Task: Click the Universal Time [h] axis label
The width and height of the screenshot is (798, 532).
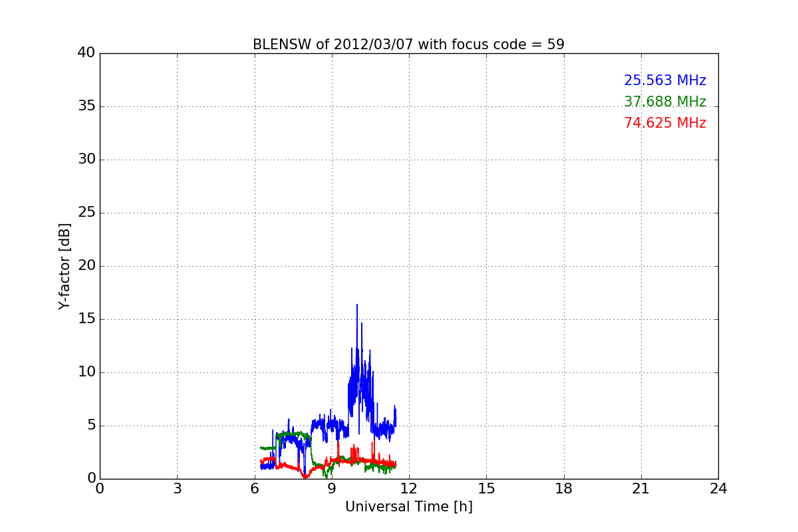Action: tap(408, 507)
